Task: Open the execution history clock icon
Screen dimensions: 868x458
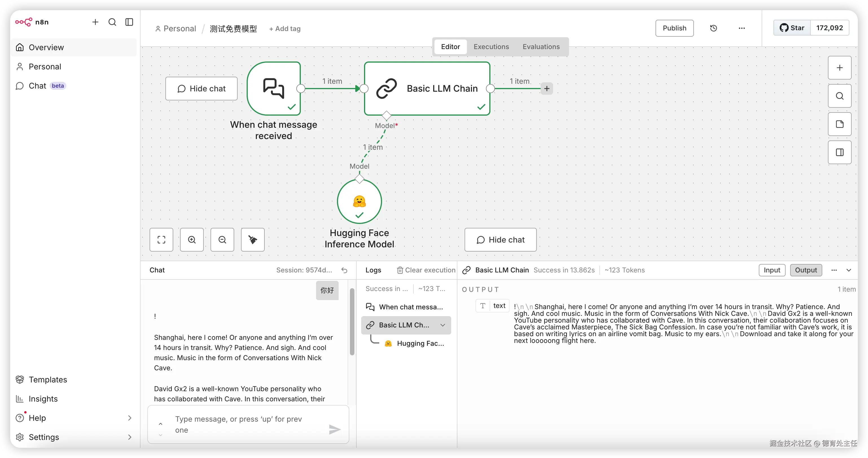Action: [x=713, y=28]
